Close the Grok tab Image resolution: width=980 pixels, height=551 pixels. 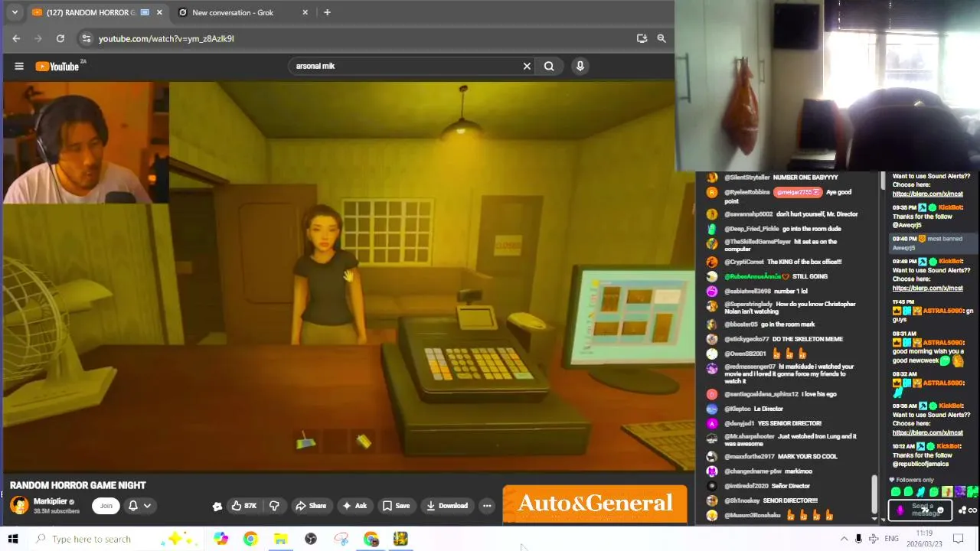click(305, 12)
